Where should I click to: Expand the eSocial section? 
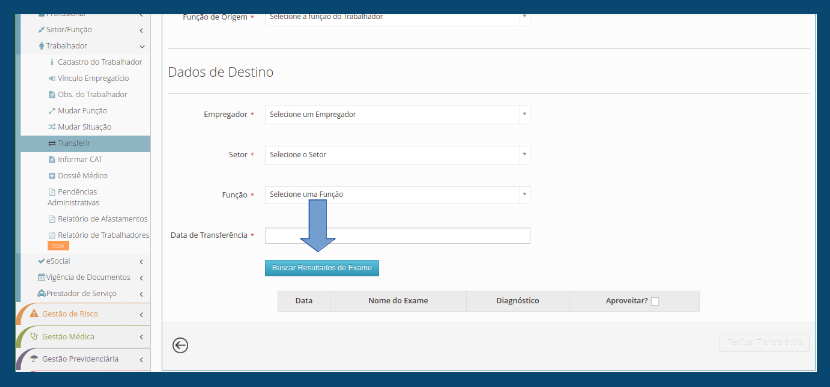pyautogui.click(x=142, y=262)
